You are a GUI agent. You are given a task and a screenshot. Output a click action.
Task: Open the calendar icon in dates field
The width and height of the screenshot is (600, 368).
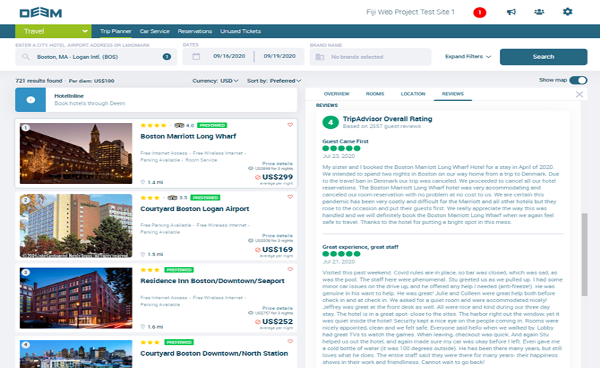point(196,57)
